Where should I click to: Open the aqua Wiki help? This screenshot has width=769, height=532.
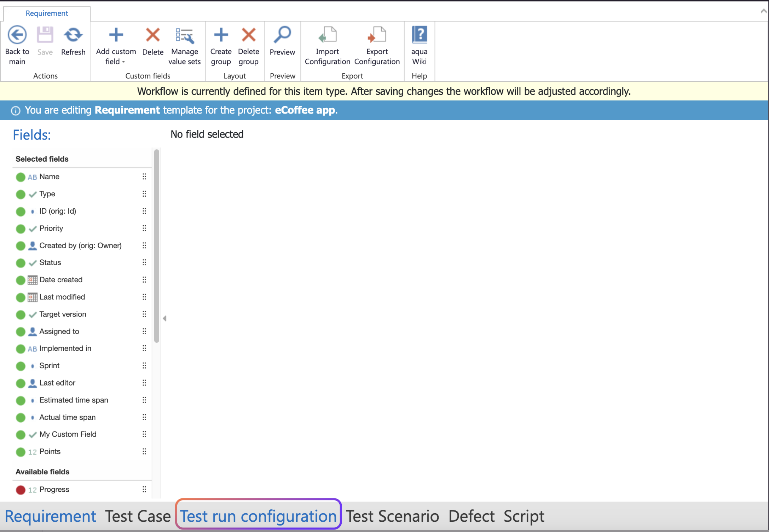(x=419, y=35)
